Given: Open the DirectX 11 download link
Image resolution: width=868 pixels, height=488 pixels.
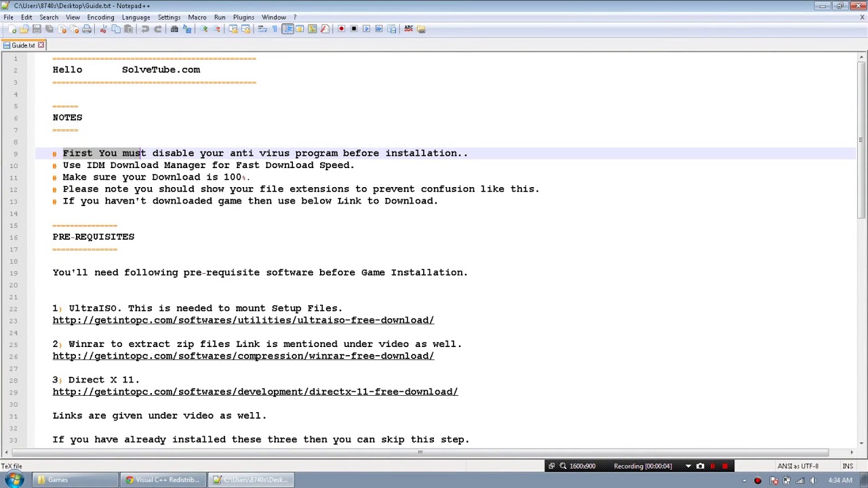Looking at the screenshot, I should pos(256,392).
